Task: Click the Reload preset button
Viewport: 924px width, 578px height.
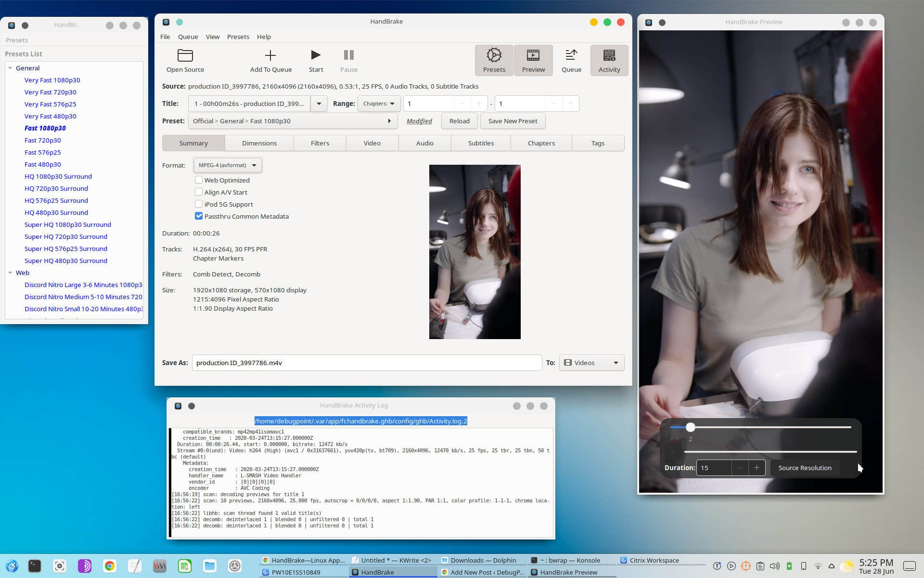Action: [x=460, y=120]
